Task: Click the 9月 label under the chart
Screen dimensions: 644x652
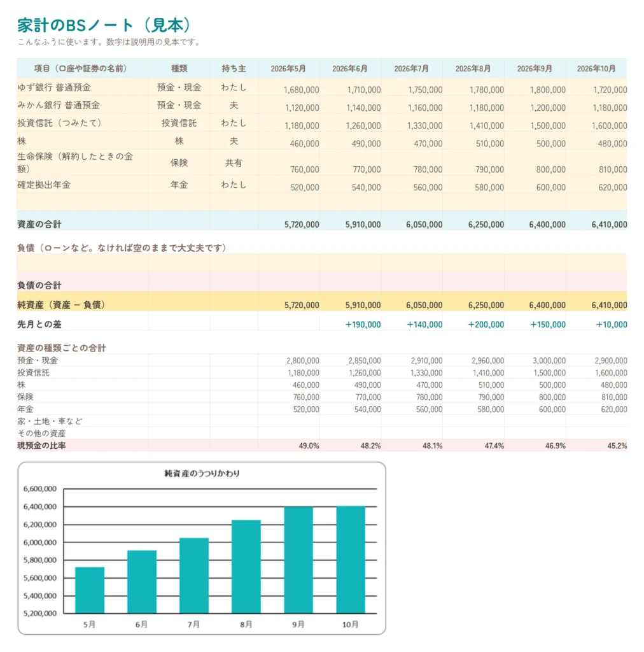Action: [298, 625]
